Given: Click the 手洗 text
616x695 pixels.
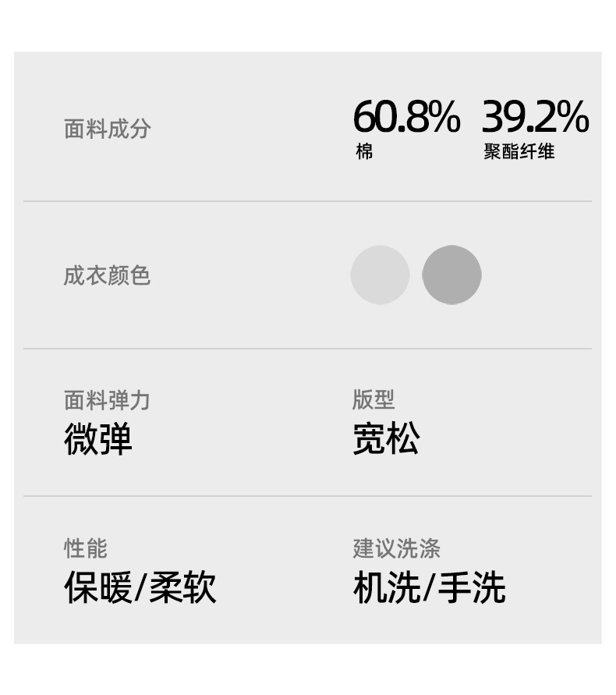Looking at the screenshot, I should pyautogui.click(x=471, y=587).
